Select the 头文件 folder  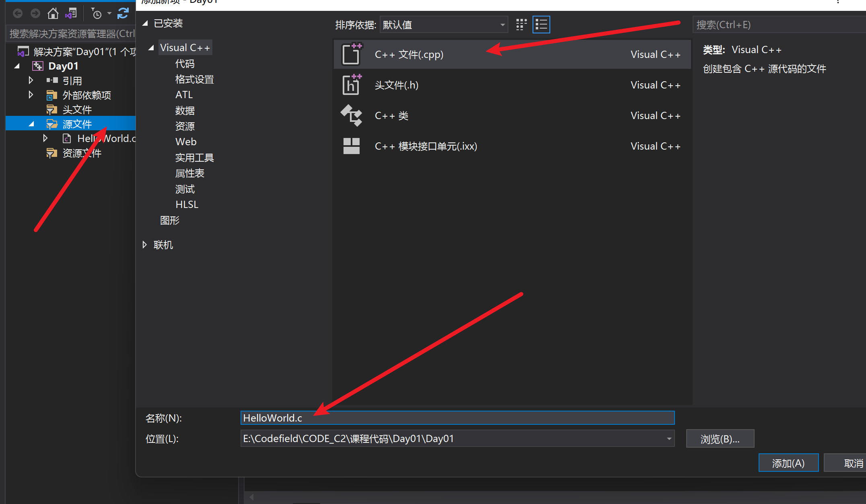[77, 109]
